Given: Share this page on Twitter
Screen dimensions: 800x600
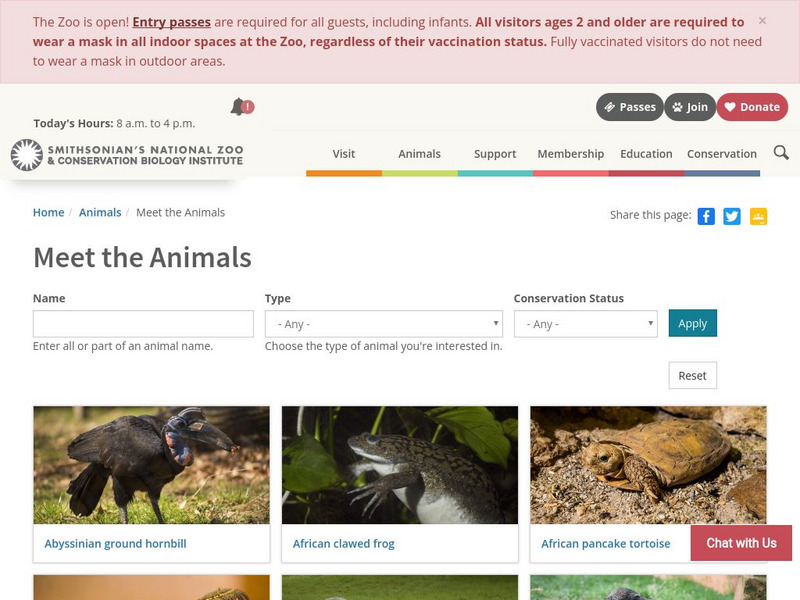Looking at the screenshot, I should (x=732, y=216).
